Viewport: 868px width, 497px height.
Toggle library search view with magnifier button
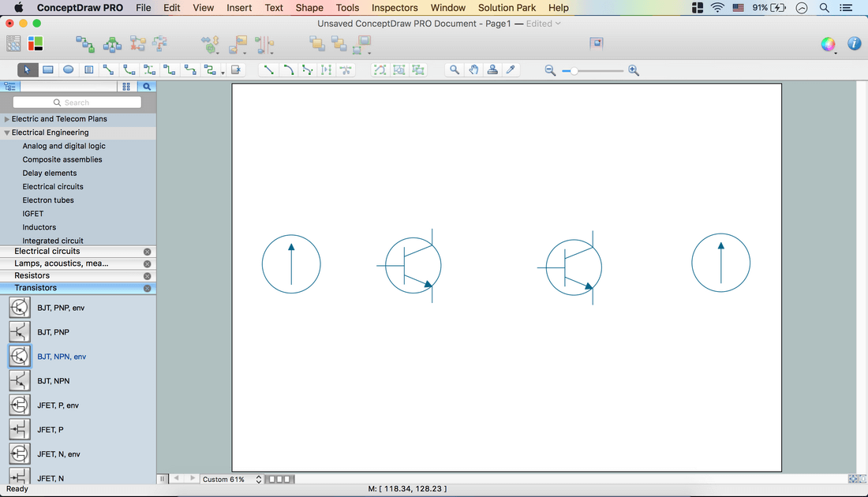point(146,87)
